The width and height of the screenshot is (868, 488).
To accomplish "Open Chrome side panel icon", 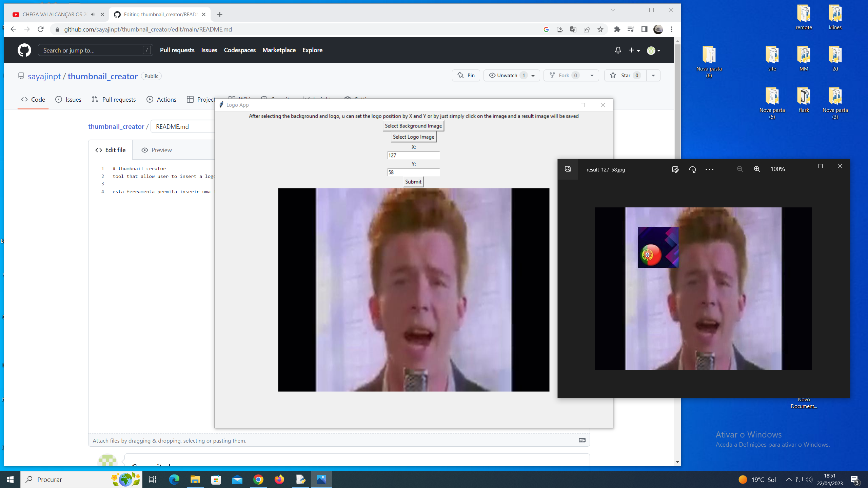I will tap(644, 29).
